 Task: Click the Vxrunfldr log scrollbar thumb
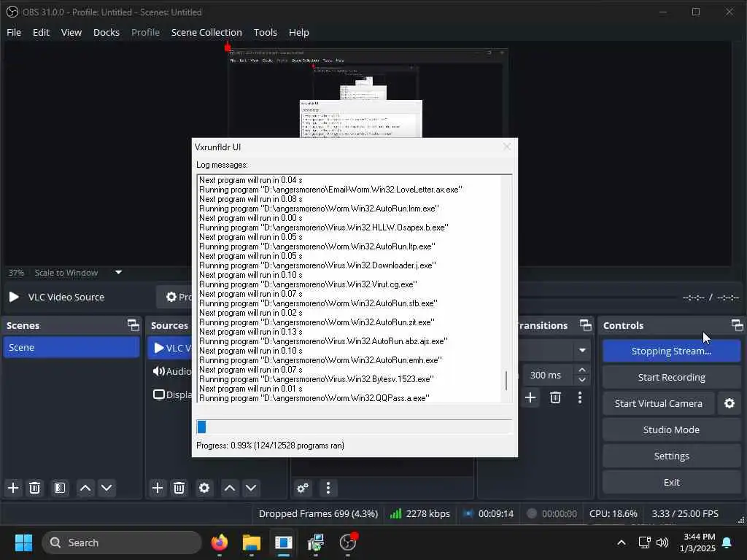(x=506, y=380)
